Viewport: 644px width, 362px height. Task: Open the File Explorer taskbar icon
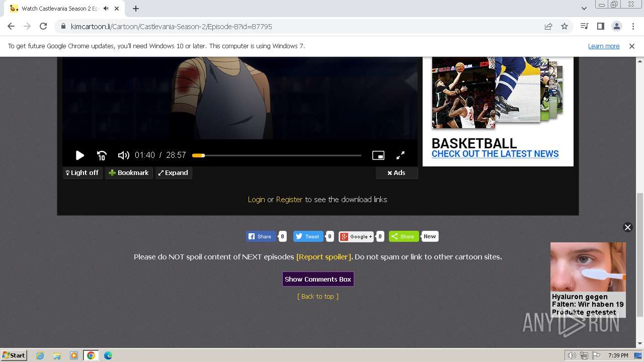coord(57,355)
